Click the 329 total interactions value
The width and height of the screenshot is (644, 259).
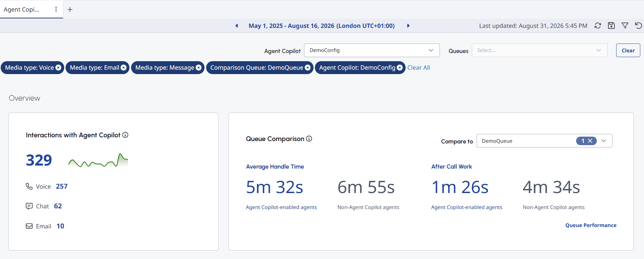(x=39, y=160)
